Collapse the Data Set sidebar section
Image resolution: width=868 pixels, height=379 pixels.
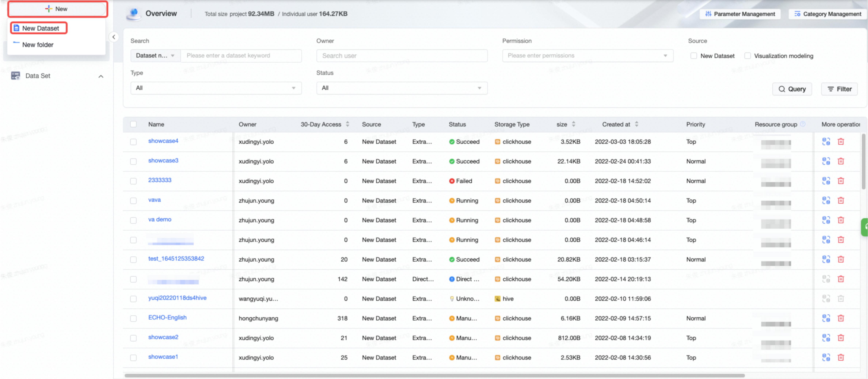(x=101, y=76)
